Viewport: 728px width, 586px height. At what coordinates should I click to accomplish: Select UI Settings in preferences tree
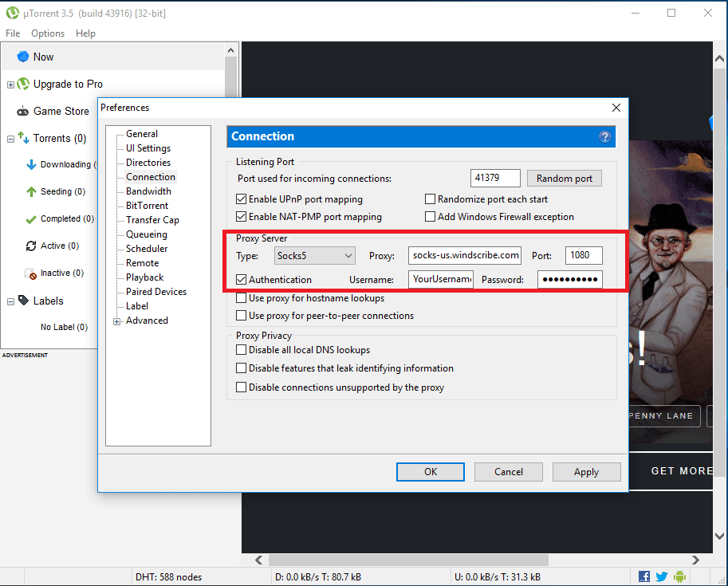148,148
